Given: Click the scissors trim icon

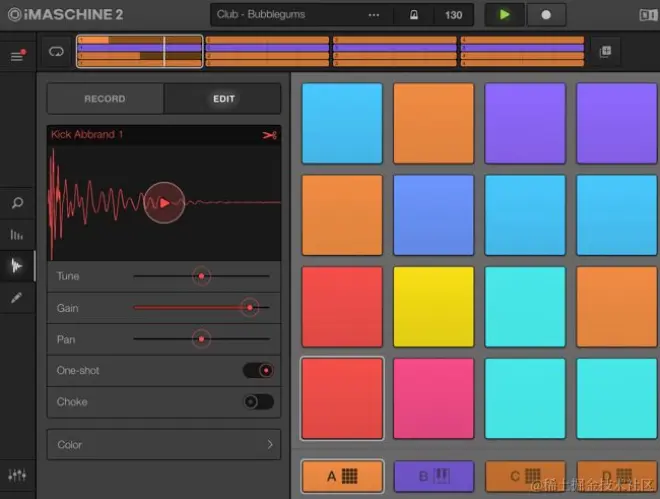Looking at the screenshot, I should 269,135.
